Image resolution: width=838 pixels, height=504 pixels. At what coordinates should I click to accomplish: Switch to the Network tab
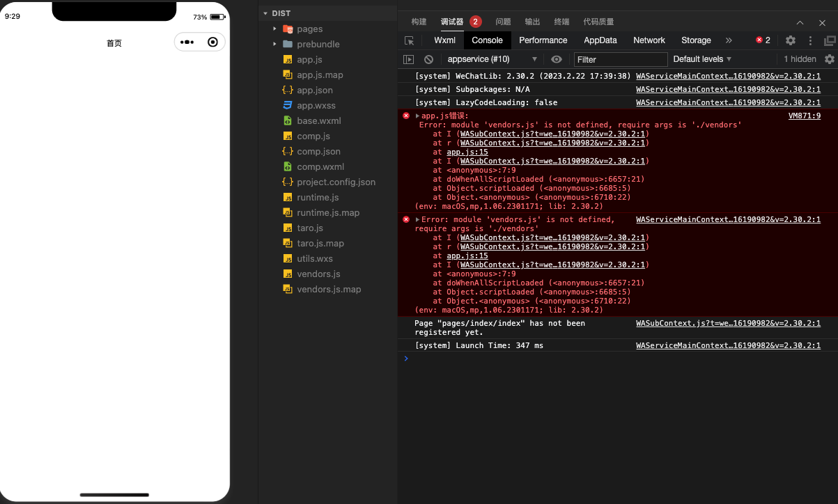(649, 40)
